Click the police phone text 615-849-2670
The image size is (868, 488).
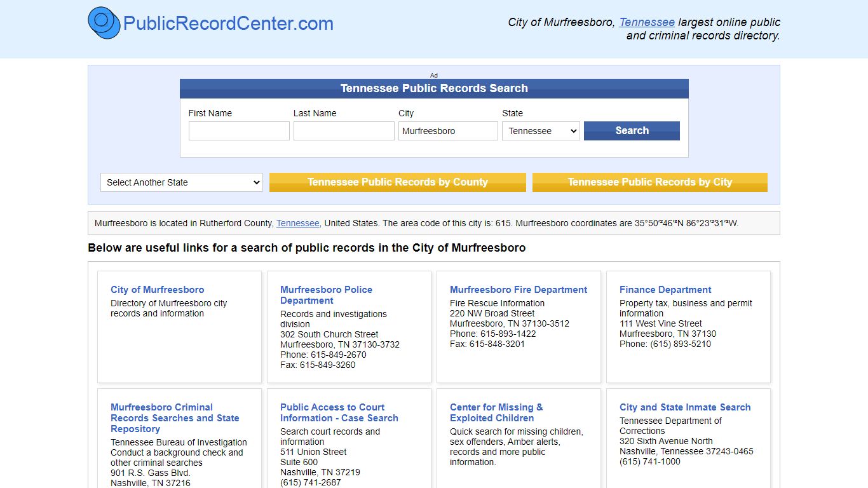tap(339, 355)
